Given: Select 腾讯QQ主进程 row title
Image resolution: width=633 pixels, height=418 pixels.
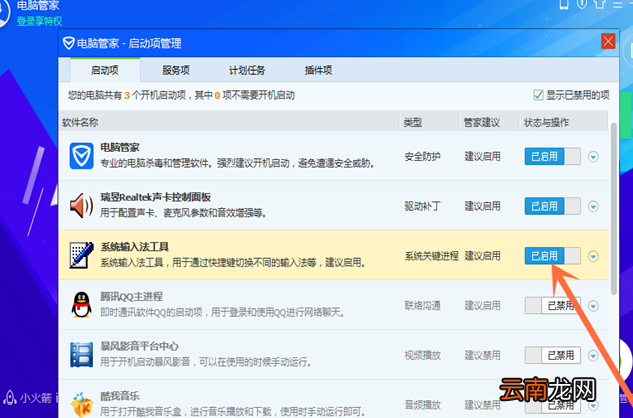Looking at the screenshot, I should click(x=132, y=296).
